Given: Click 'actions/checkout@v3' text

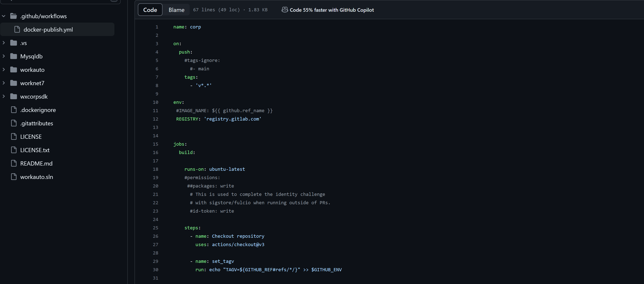Looking at the screenshot, I should (x=238, y=244).
